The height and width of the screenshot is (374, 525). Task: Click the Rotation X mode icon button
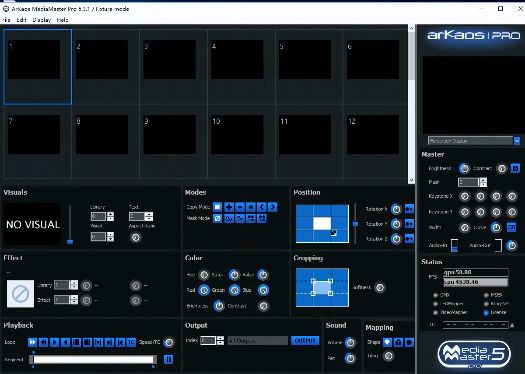coord(409,209)
